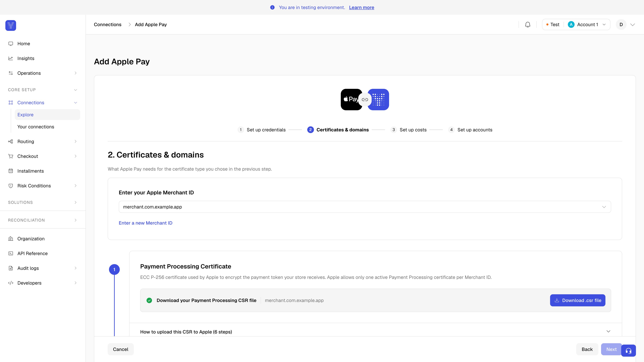Click the app logo in sidebar
The height and width of the screenshot is (362, 644).
11,25
